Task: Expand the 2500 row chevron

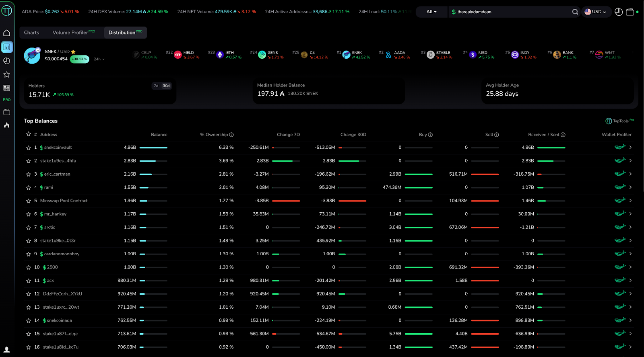Action: tap(630, 267)
